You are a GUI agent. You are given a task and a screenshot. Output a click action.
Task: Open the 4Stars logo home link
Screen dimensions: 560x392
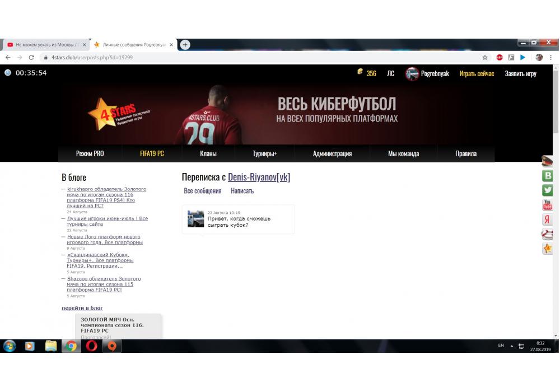[119, 114]
